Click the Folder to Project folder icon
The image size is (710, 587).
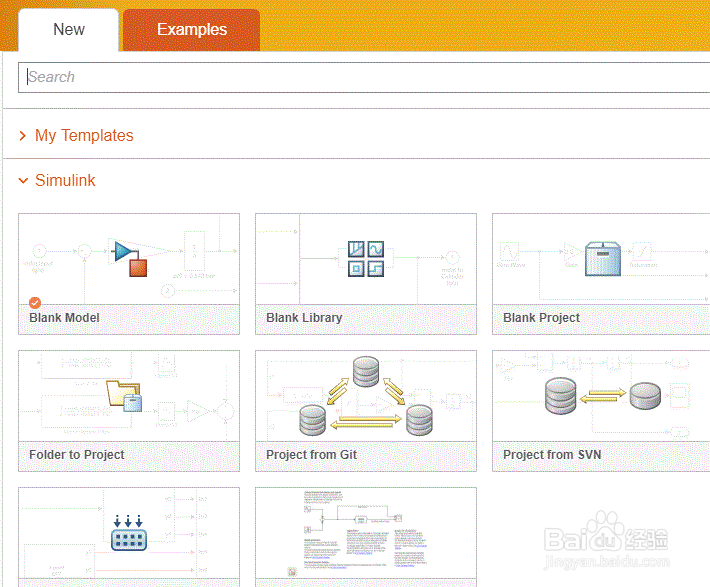pos(125,396)
